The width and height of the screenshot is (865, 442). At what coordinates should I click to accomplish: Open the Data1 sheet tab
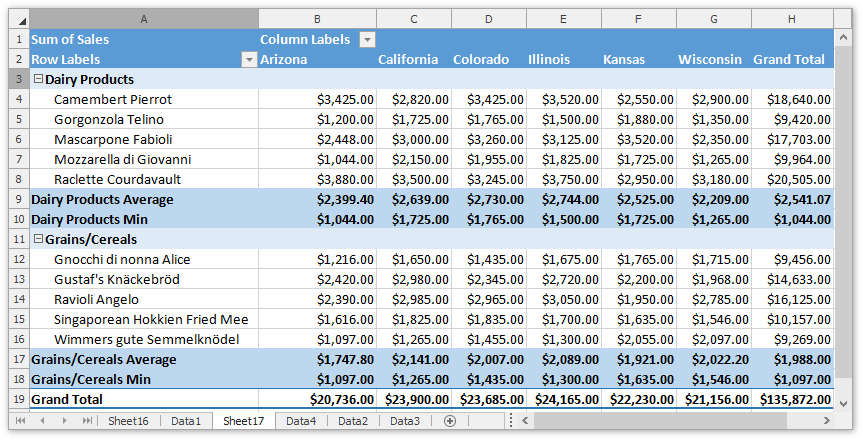[186, 421]
